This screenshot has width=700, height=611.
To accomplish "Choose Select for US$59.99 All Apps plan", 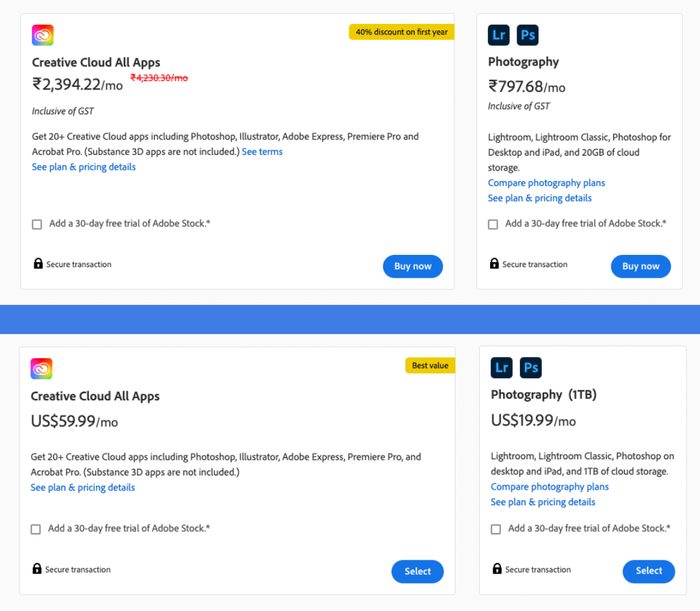I will tap(417, 571).
